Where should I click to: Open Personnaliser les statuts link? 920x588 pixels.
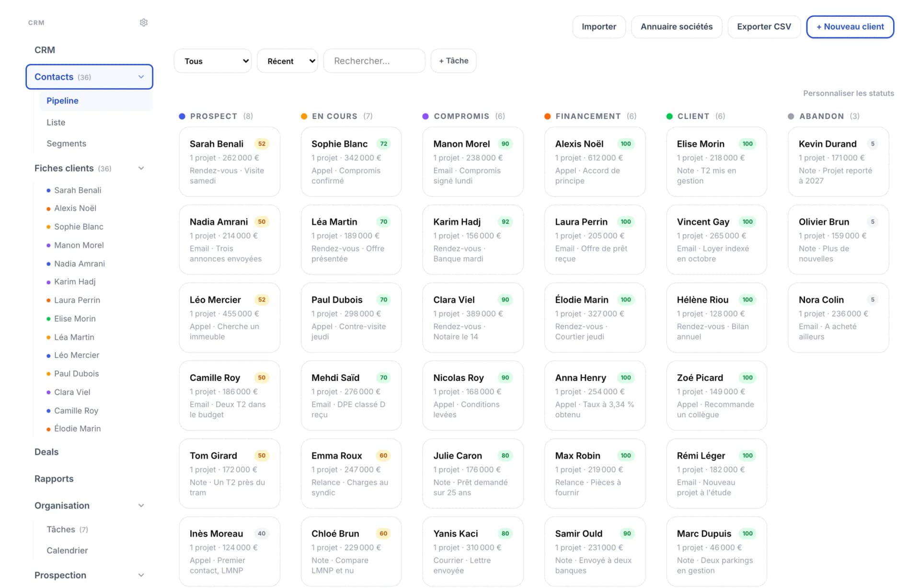(x=849, y=93)
